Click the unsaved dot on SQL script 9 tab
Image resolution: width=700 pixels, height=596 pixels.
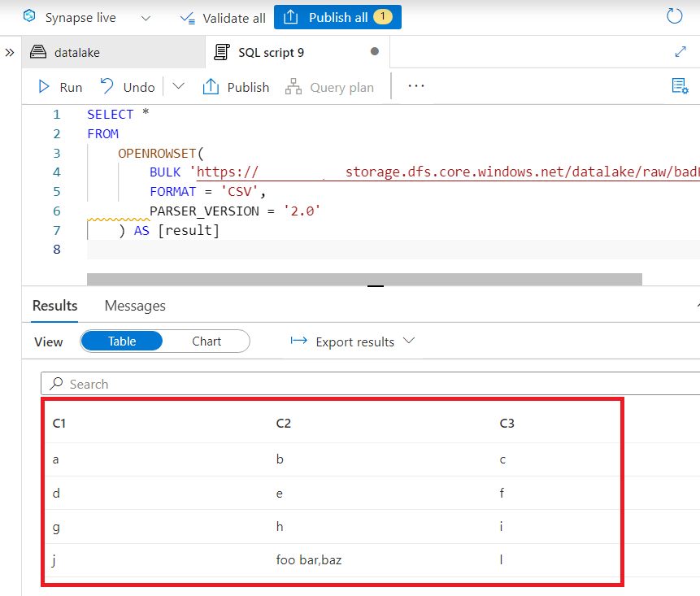click(x=375, y=51)
